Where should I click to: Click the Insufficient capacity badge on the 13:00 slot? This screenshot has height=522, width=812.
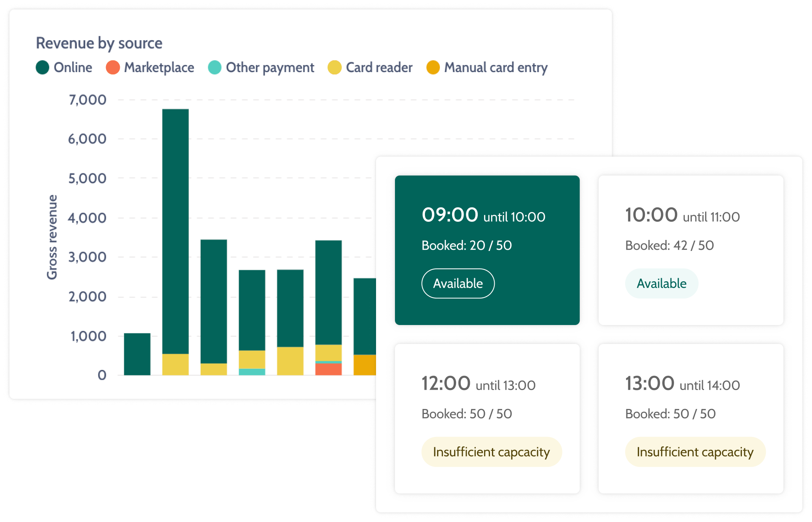click(695, 452)
